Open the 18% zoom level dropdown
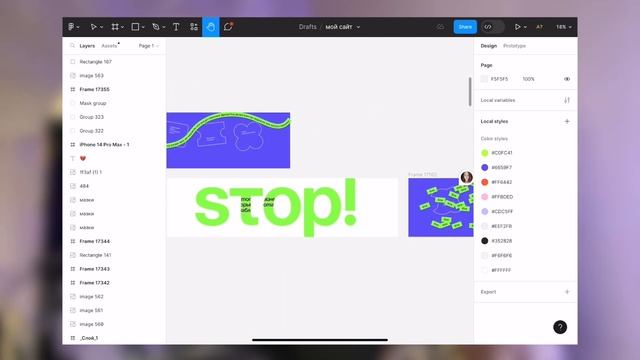The image size is (640, 360). [564, 27]
